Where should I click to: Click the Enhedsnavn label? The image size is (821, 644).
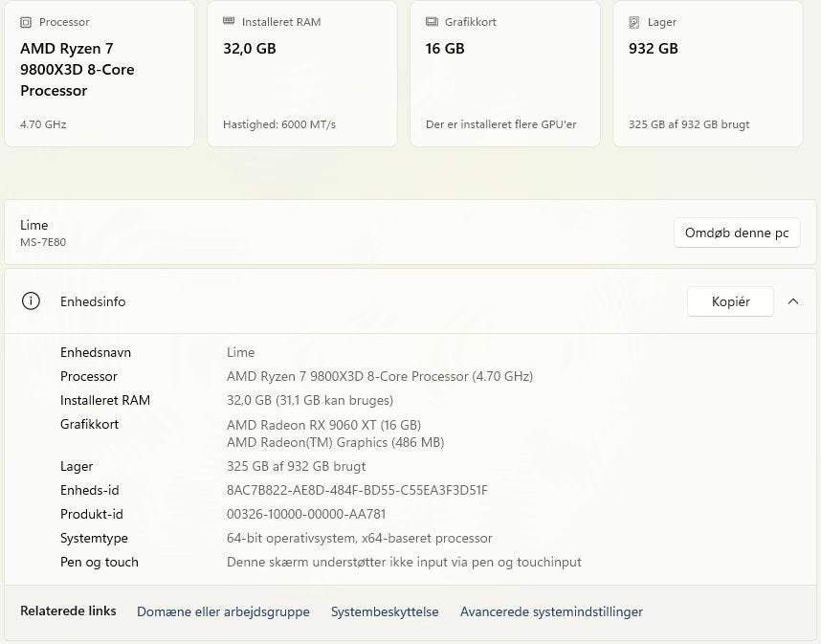(x=96, y=352)
